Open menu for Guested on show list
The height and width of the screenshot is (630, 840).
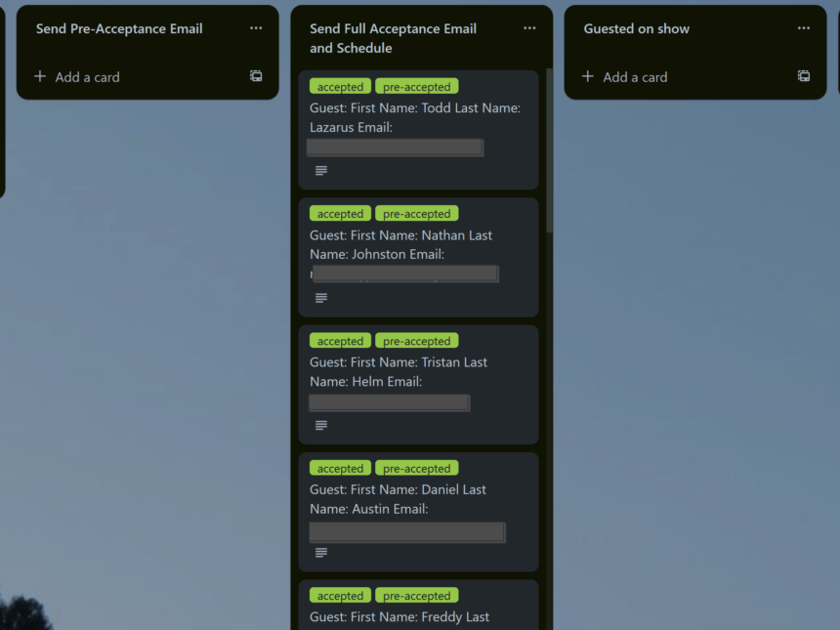[804, 28]
